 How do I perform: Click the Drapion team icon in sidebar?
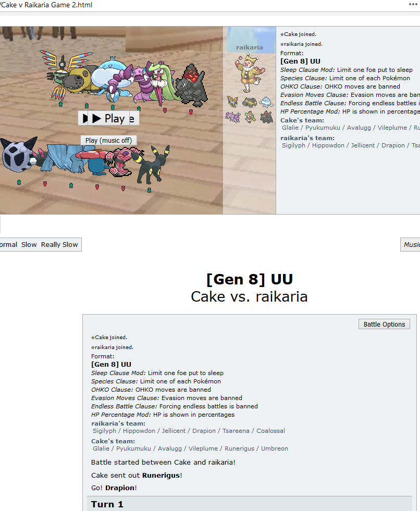point(232,117)
